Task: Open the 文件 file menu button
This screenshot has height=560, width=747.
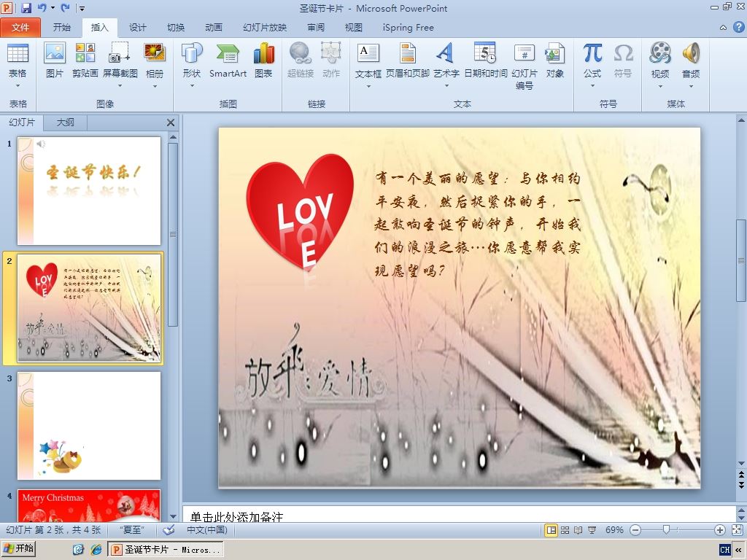Action: [20, 28]
